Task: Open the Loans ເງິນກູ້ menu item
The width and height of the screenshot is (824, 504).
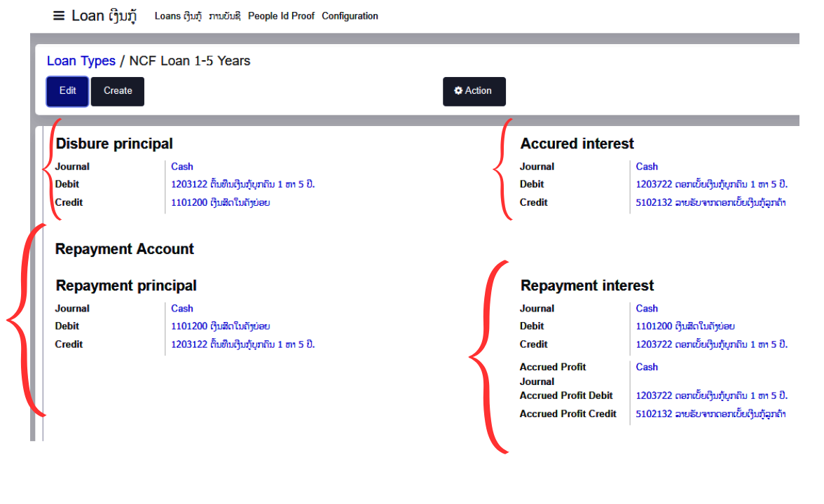Action: (x=177, y=15)
